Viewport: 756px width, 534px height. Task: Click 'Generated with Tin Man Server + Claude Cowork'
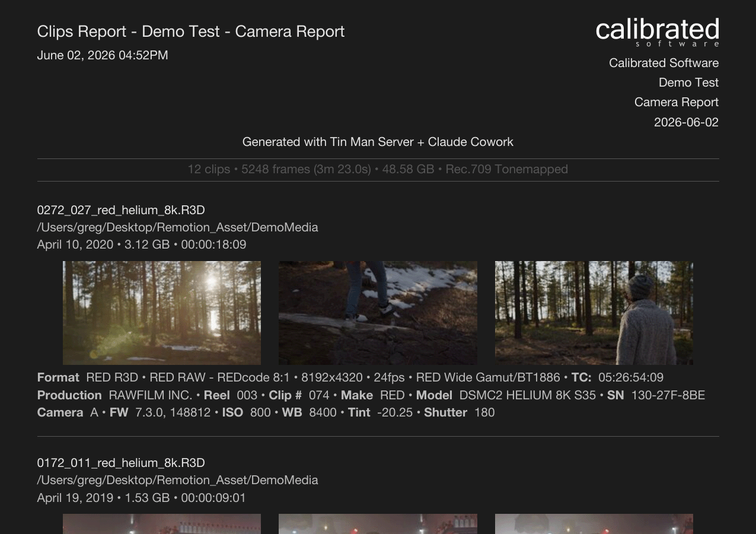pos(378,142)
